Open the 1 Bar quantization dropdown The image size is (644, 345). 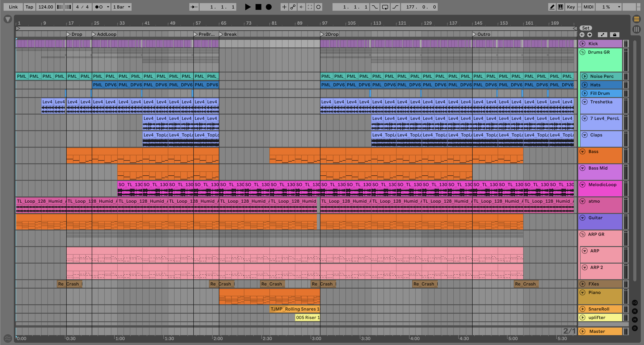click(x=122, y=7)
